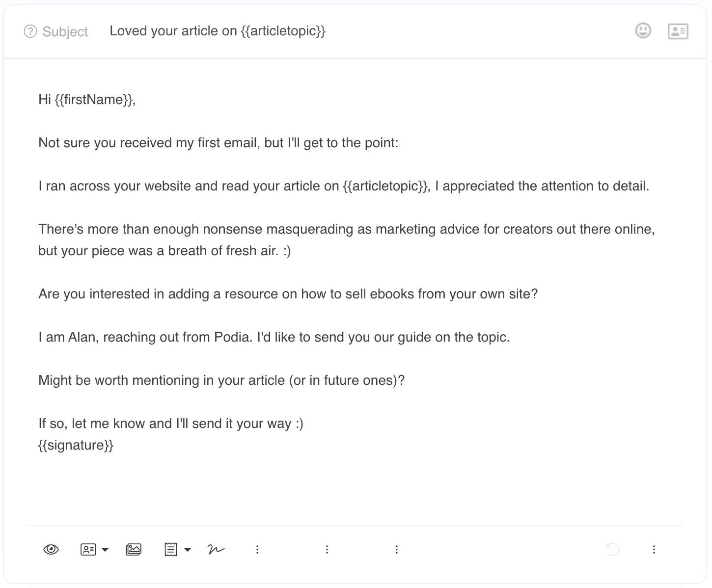The width and height of the screenshot is (712, 588).
Task: Click into the subject line text field
Action: click(x=363, y=31)
